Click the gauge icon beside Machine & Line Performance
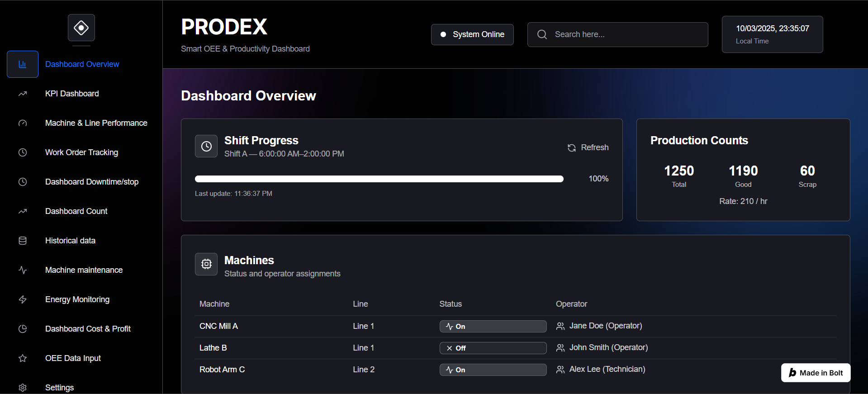The width and height of the screenshot is (868, 394). 23,123
